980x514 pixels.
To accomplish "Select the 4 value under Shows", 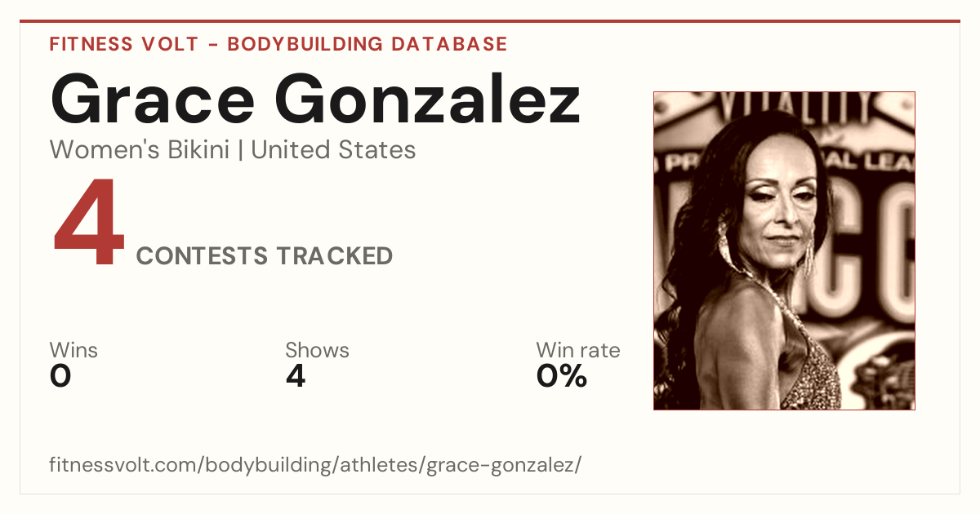I will tap(296, 376).
